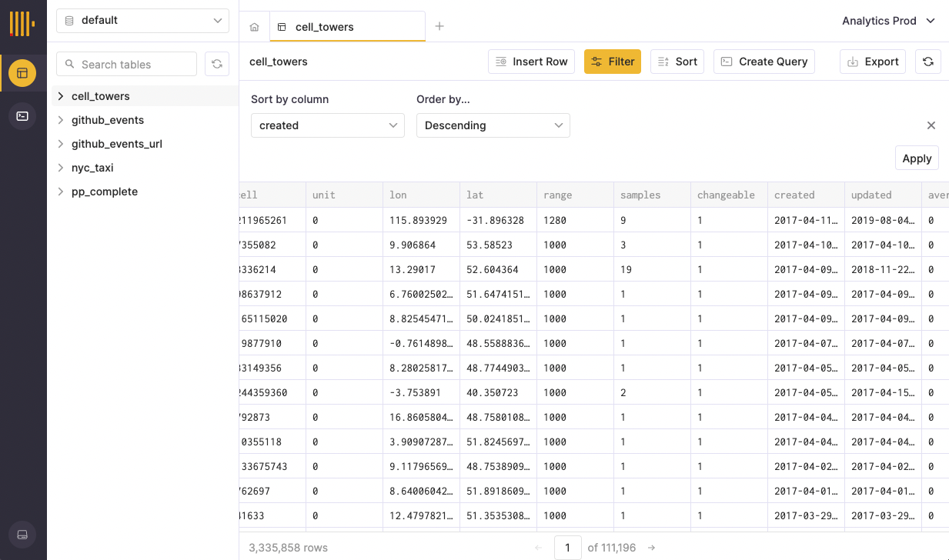Toggle the Filter button
The height and width of the screenshot is (560, 949).
[x=613, y=62]
